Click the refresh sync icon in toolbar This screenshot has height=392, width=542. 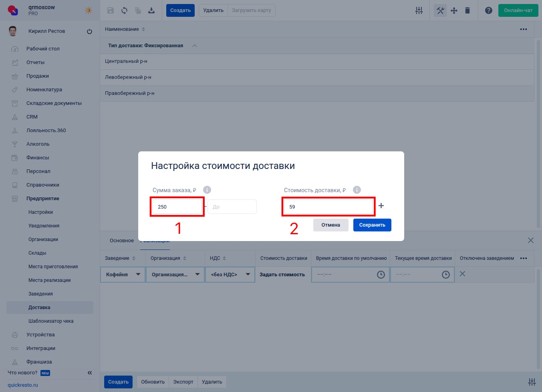[x=124, y=10]
